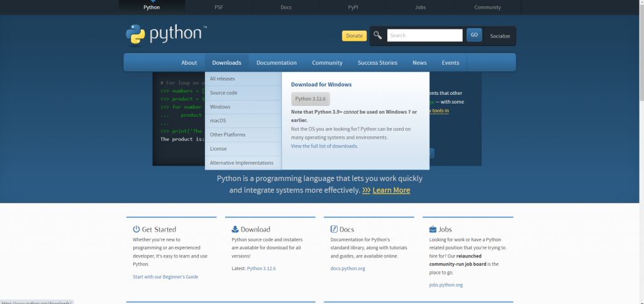This screenshot has height=304, width=644.
Task: Open Start with our Beginner's Guide link
Action: pos(165,277)
